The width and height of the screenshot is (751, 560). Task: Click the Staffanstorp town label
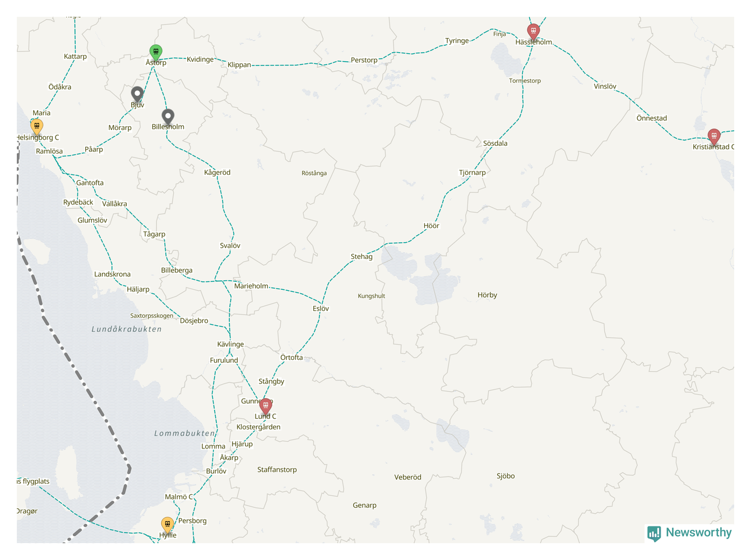(x=277, y=470)
